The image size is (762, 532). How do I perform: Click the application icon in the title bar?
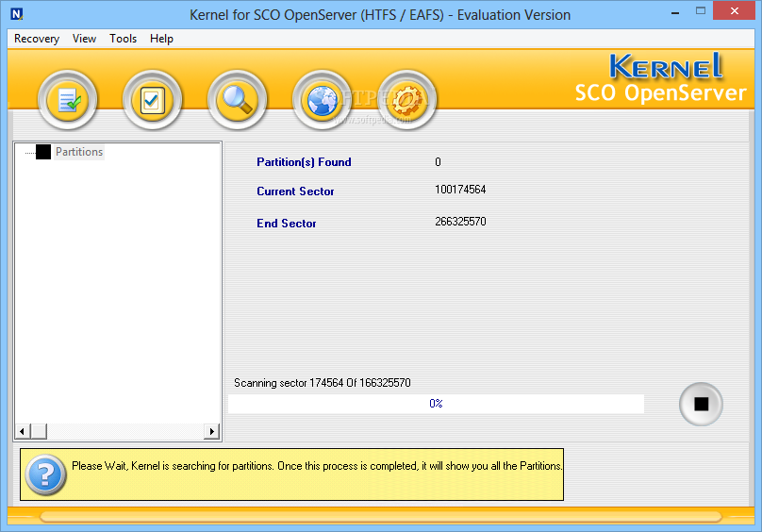tap(17, 14)
